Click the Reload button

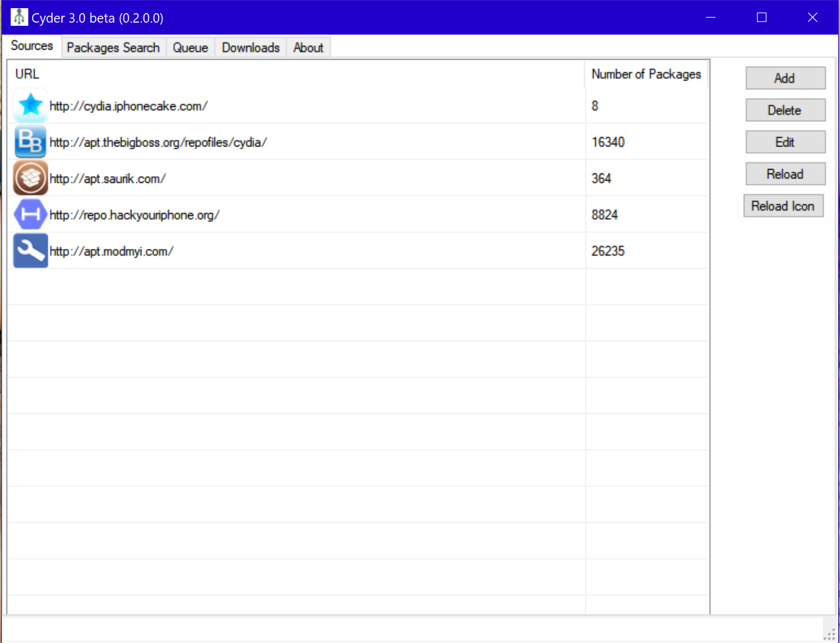tap(785, 174)
